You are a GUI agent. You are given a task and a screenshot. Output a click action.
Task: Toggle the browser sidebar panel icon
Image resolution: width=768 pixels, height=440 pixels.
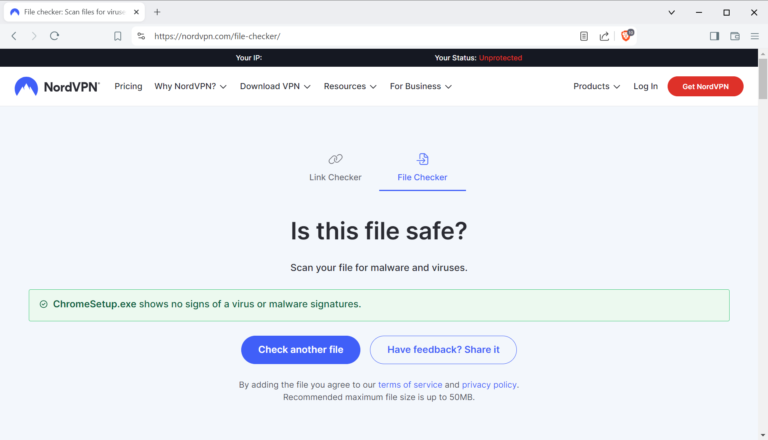point(714,36)
